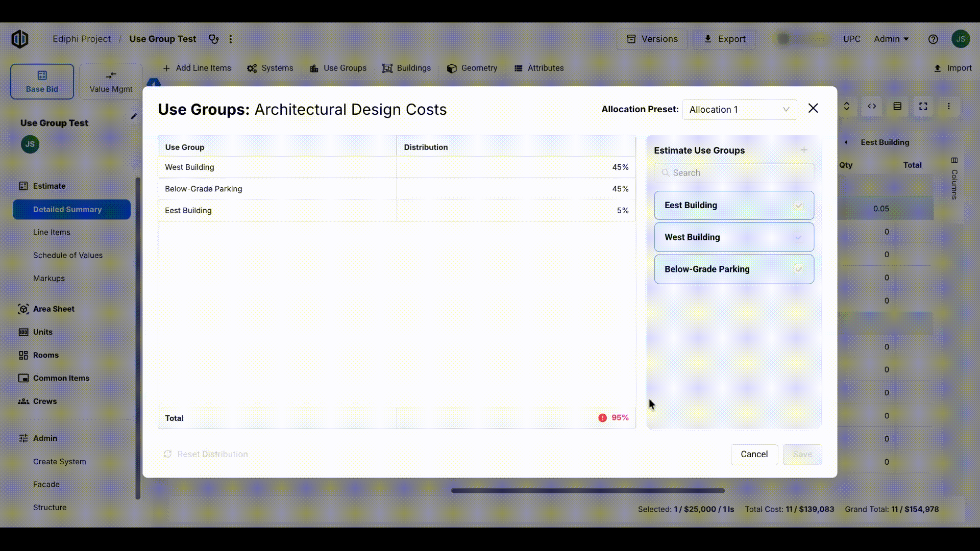This screenshot has height=551, width=980.
Task: Click UPC in the top bar
Action: pyautogui.click(x=851, y=39)
